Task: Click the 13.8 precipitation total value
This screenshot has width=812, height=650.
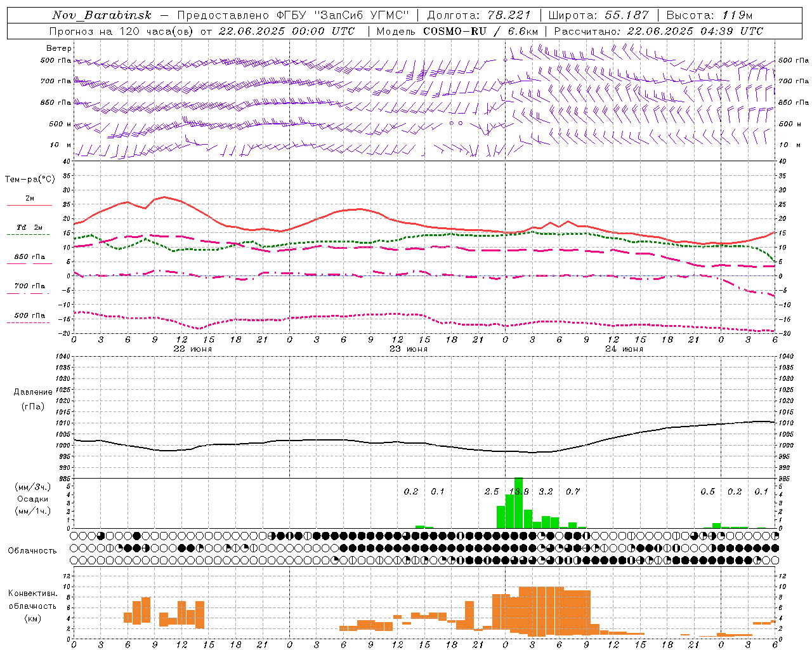Action: (519, 491)
